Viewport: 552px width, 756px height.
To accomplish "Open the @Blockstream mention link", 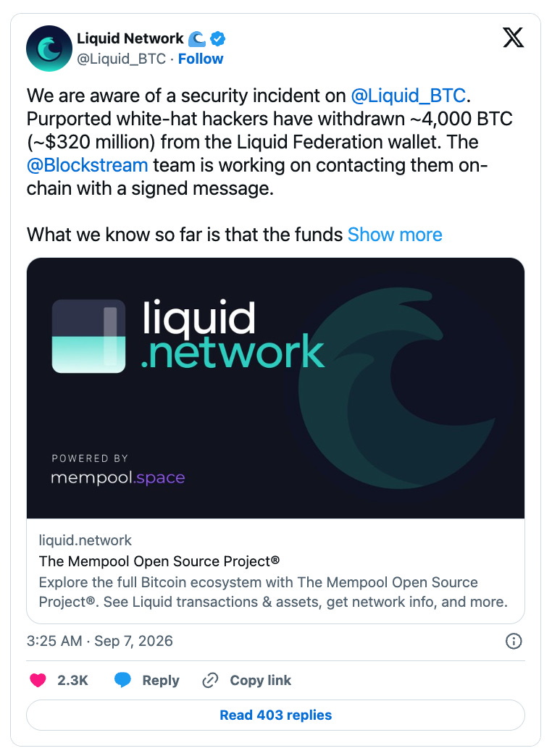I will [x=88, y=165].
